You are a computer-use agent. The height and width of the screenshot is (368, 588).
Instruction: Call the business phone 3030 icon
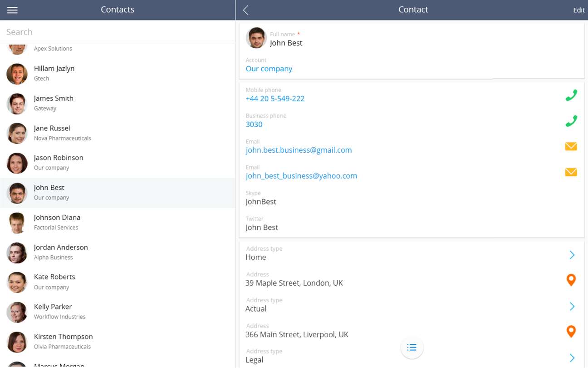coord(571,121)
